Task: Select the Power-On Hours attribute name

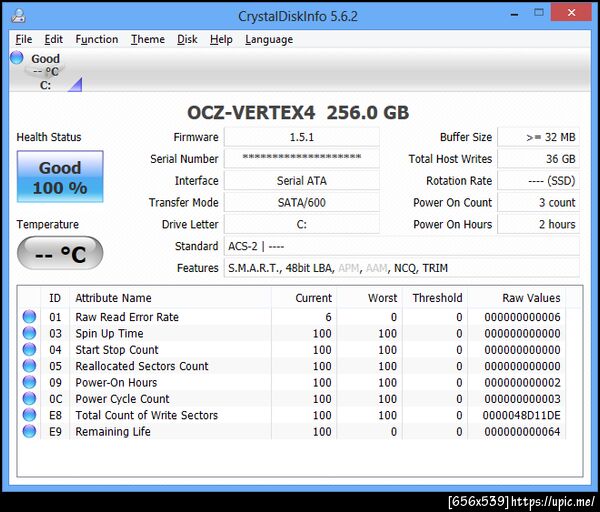Action: (x=116, y=382)
